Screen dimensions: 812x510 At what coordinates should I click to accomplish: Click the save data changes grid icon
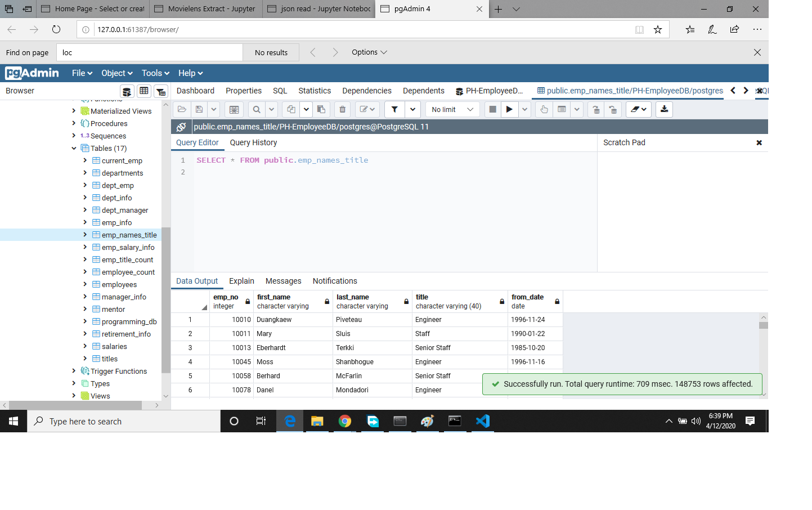[234, 109]
